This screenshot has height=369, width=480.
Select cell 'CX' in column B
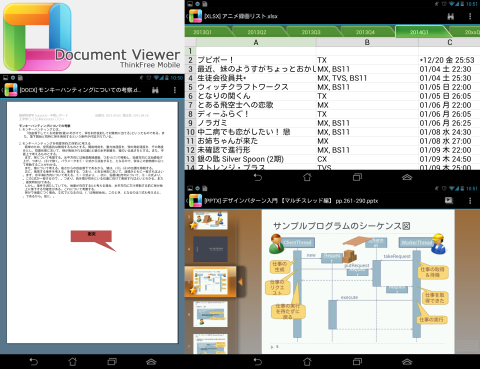coord(367,159)
